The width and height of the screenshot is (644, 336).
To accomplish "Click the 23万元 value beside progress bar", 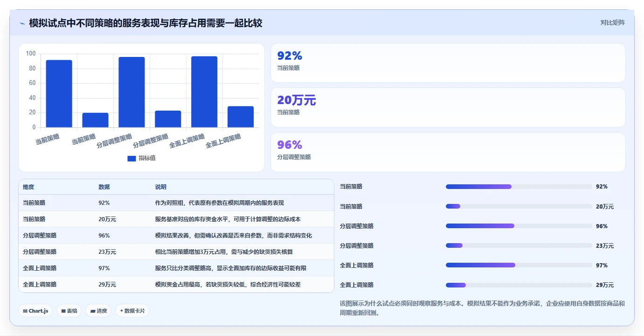I will (605, 245).
